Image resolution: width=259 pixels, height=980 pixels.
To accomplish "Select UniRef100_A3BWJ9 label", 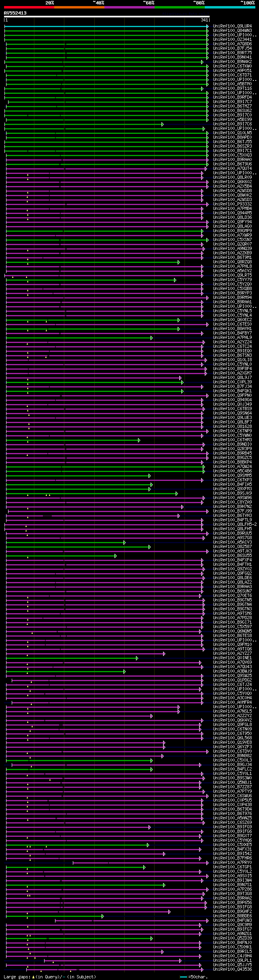I will point(232,671).
